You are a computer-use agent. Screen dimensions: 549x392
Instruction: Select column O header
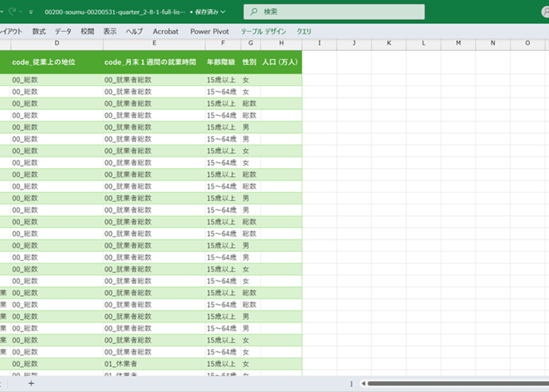[527, 43]
